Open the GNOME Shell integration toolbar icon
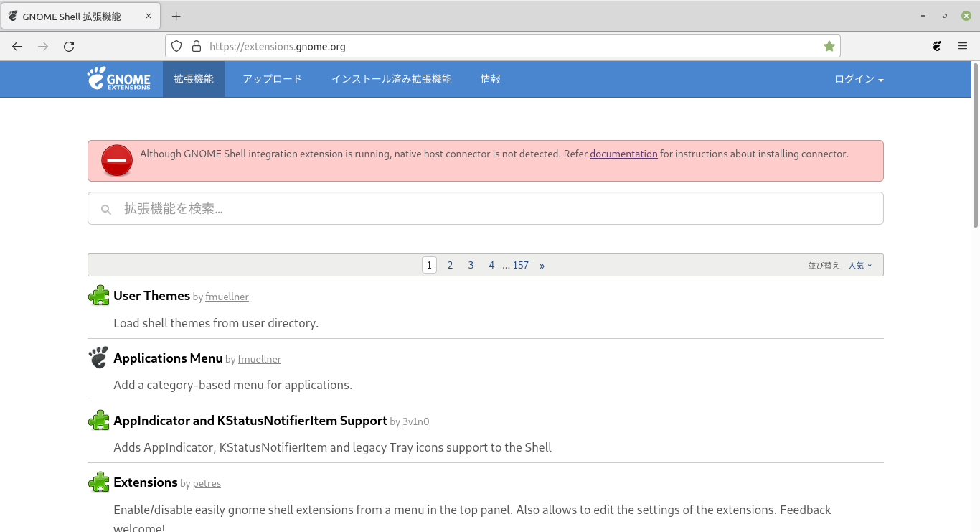This screenshot has height=532, width=980. click(x=937, y=47)
